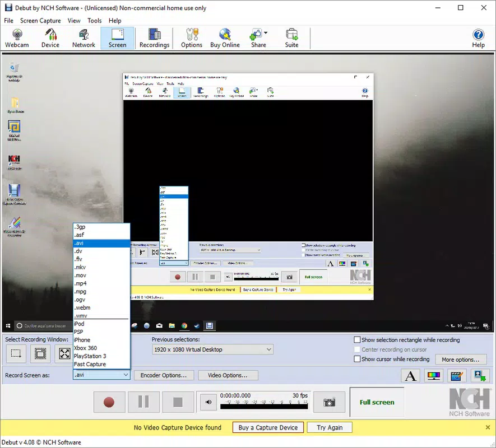Open the View menu

[74, 21]
